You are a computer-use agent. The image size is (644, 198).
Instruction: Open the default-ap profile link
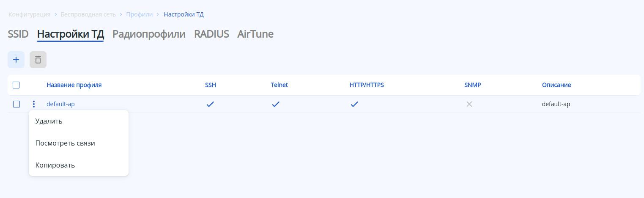coord(60,104)
